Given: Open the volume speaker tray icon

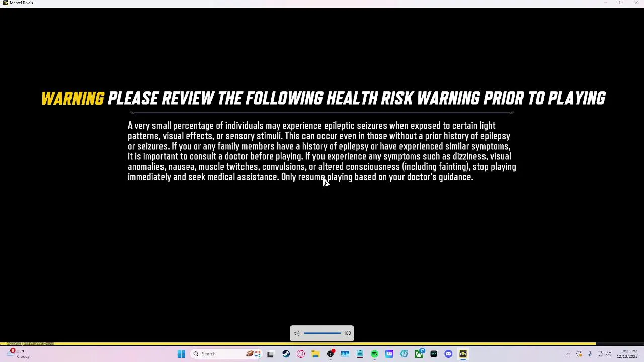Looking at the screenshot, I should pos(608,354).
